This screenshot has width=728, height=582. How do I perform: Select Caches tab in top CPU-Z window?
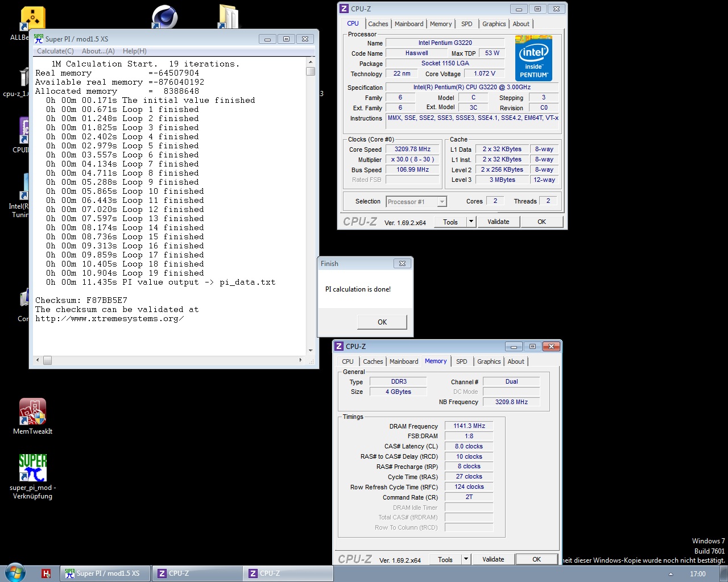coord(378,24)
